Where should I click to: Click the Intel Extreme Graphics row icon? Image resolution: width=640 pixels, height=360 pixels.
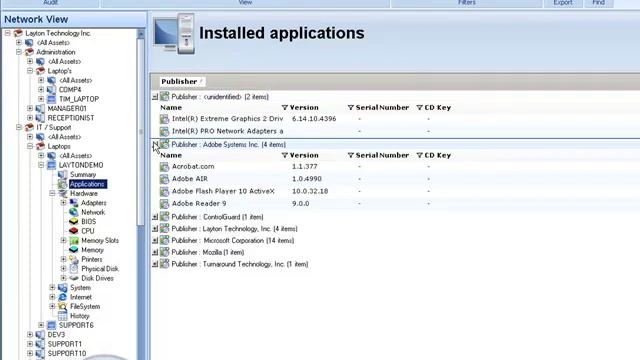164,119
